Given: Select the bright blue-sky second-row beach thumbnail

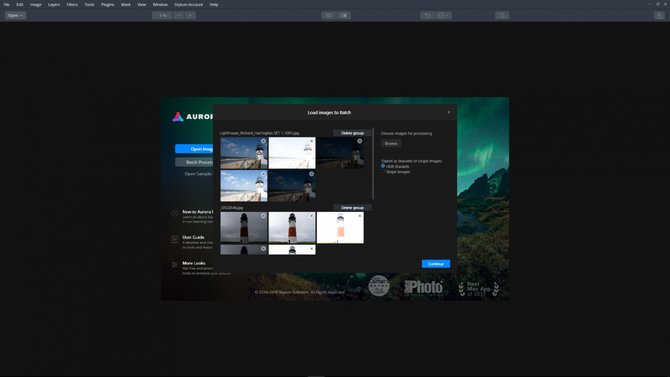Looking at the screenshot, I should coord(244,186).
